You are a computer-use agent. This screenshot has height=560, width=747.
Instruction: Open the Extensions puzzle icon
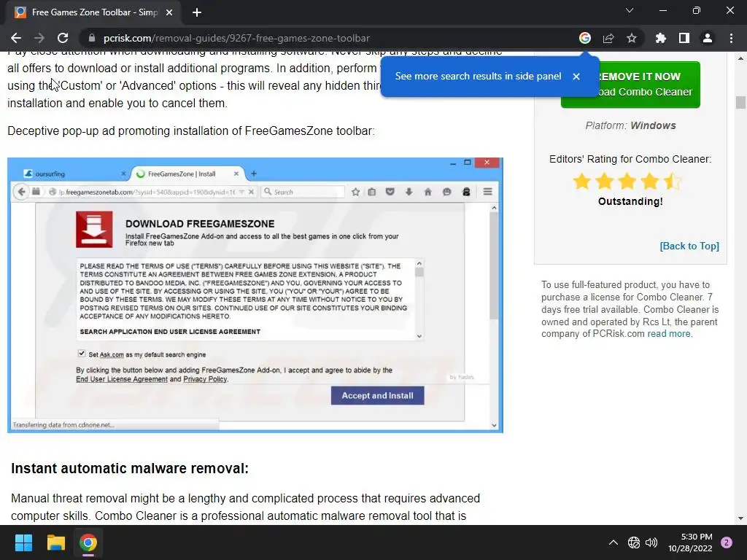click(x=660, y=38)
